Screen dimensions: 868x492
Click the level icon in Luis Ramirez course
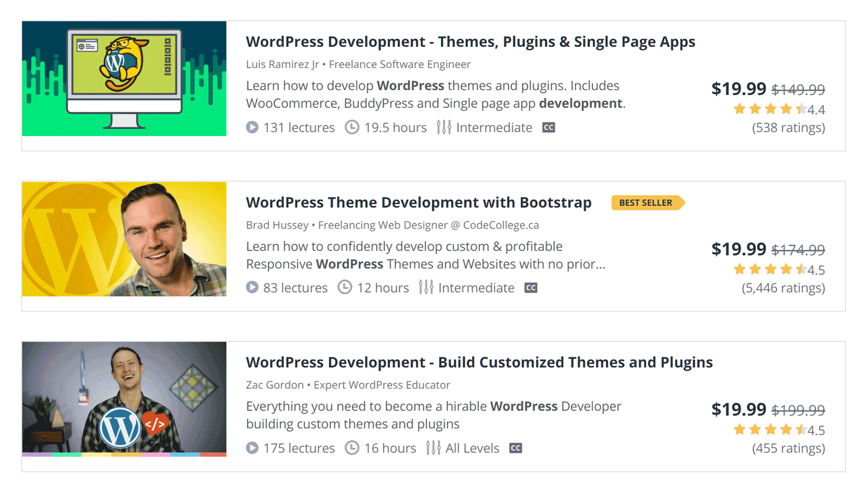444,127
